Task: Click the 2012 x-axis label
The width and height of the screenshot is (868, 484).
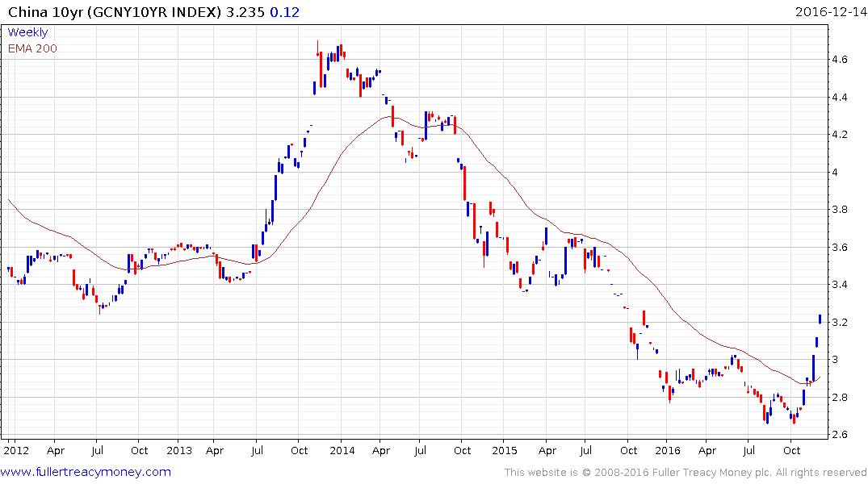Action: click(x=16, y=450)
